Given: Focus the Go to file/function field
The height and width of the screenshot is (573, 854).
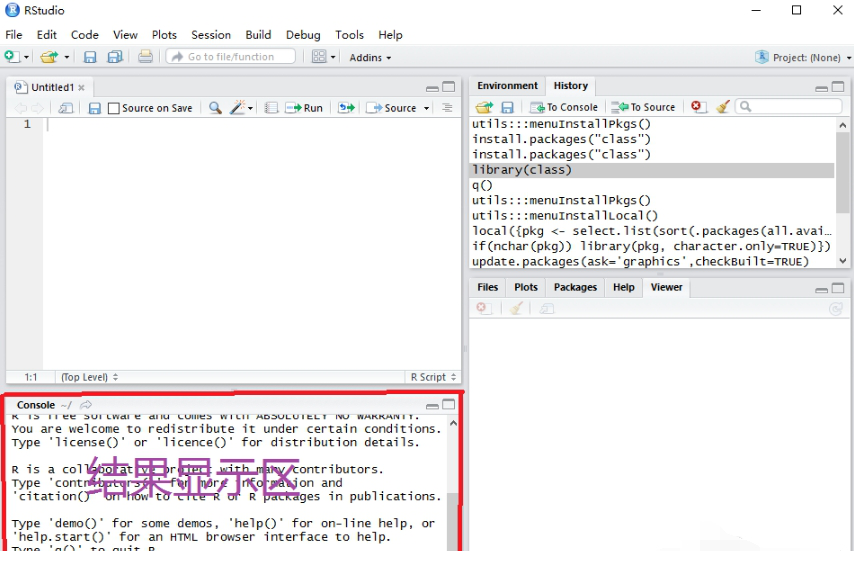Looking at the screenshot, I should pyautogui.click(x=231, y=57).
